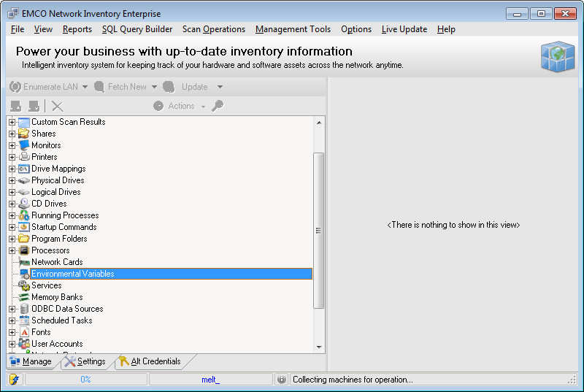
Task: Open the Enumerate LAN dropdown arrow
Action: tap(85, 87)
